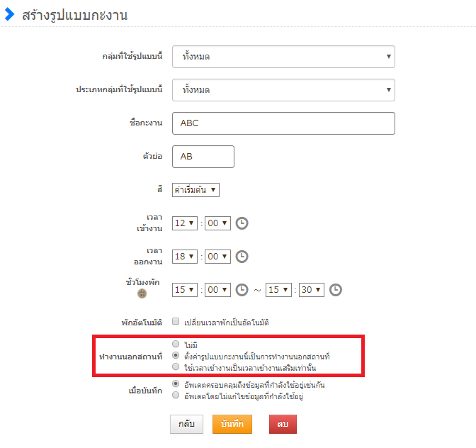Select the ไม่มี radio option
The image size is (476, 448).
click(176, 344)
